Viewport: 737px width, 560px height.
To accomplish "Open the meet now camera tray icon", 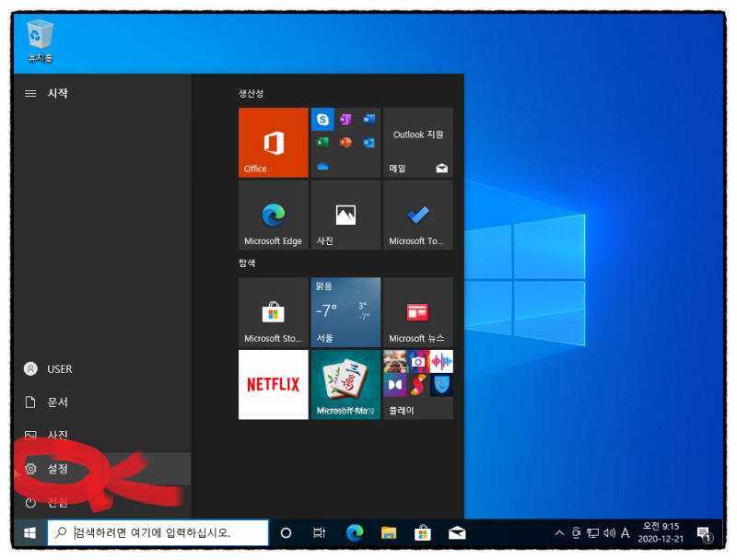I will pyautogui.click(x=577, y=532).
